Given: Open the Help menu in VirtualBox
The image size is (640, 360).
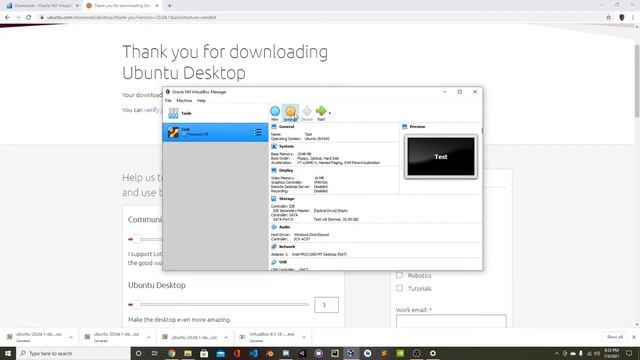Looking at the screenshot, I should (201, 100).
